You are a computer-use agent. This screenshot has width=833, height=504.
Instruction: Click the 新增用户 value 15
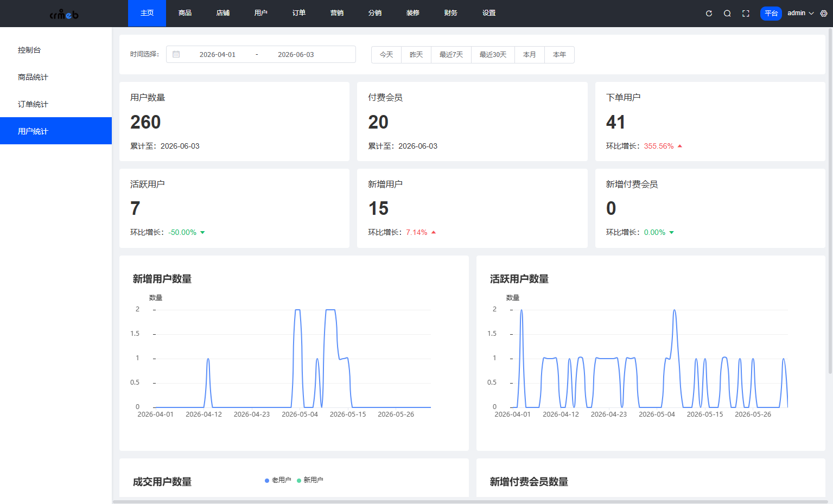[378, 208]
